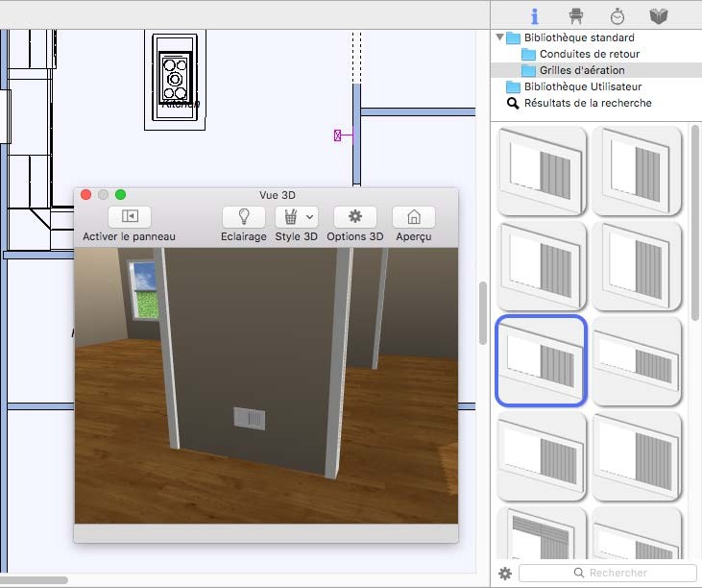The height and width of the screenshot is (588, 702).
Task: Select the Grilles d'aération folder
Action: click(581, 70)
